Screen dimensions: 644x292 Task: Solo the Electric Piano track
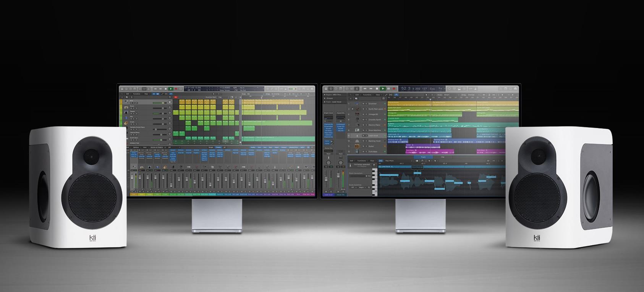coord(366,125)
